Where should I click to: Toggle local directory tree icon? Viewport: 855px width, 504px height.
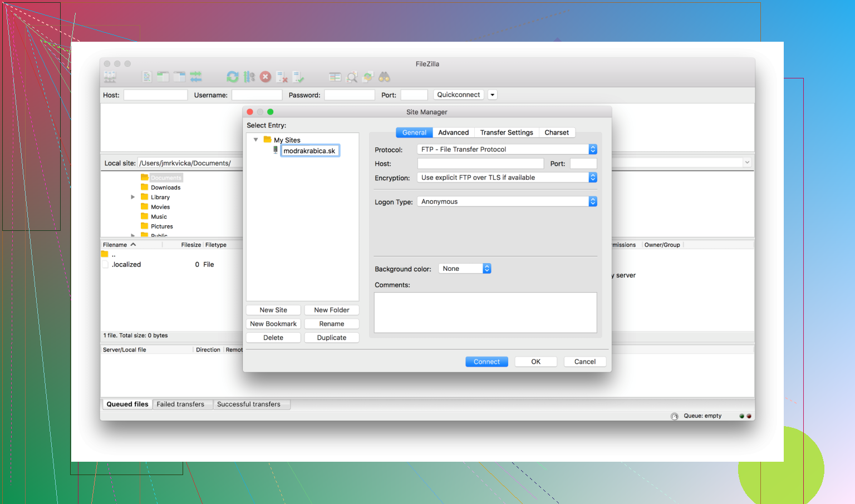[x=163, y=77]
